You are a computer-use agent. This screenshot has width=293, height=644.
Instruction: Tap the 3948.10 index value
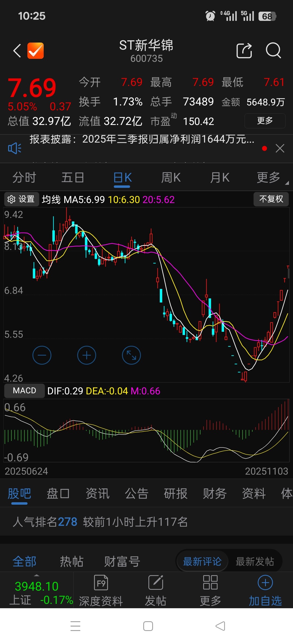[x=37, y=586]
